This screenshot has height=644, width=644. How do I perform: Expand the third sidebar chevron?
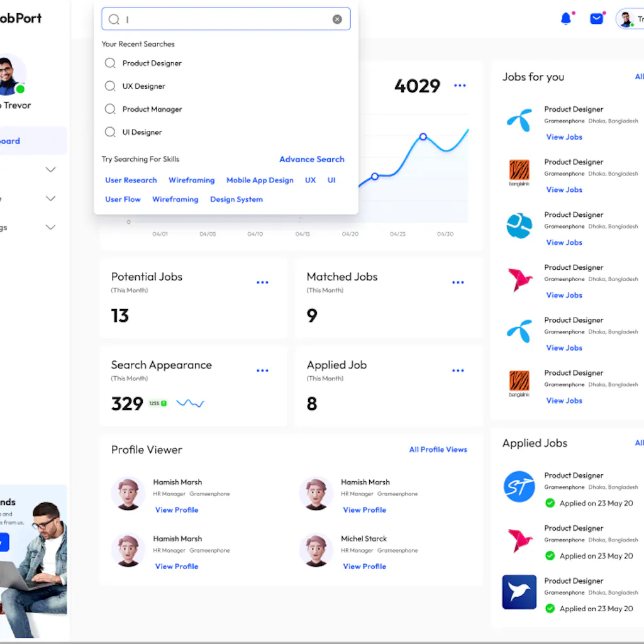pyautogui.click(x=51, y=228)
